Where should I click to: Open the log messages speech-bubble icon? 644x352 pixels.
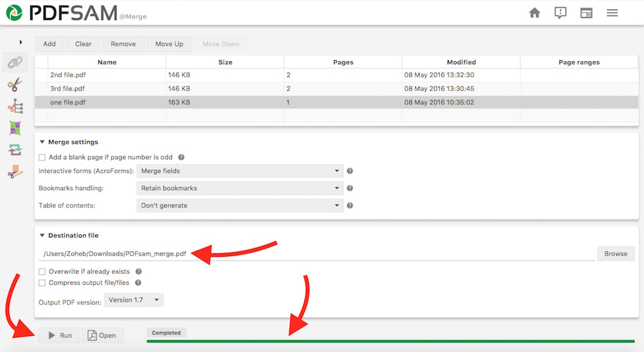[560, 13]
